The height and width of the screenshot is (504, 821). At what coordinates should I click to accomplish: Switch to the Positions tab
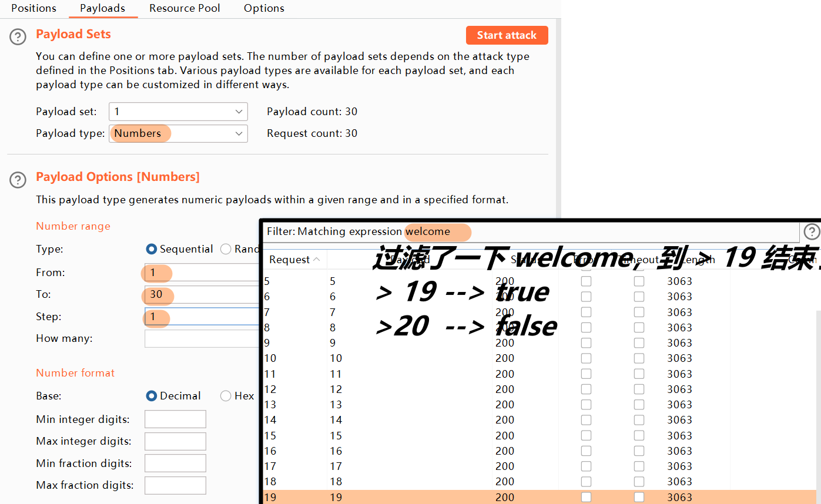(x=34, y=8)
